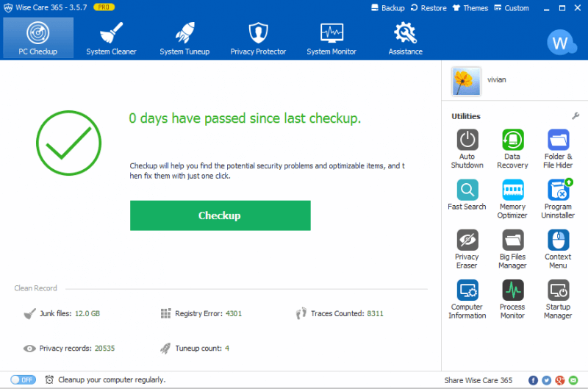Open Big Files Manager
The image size is (588, 389).
pos(512,240)
